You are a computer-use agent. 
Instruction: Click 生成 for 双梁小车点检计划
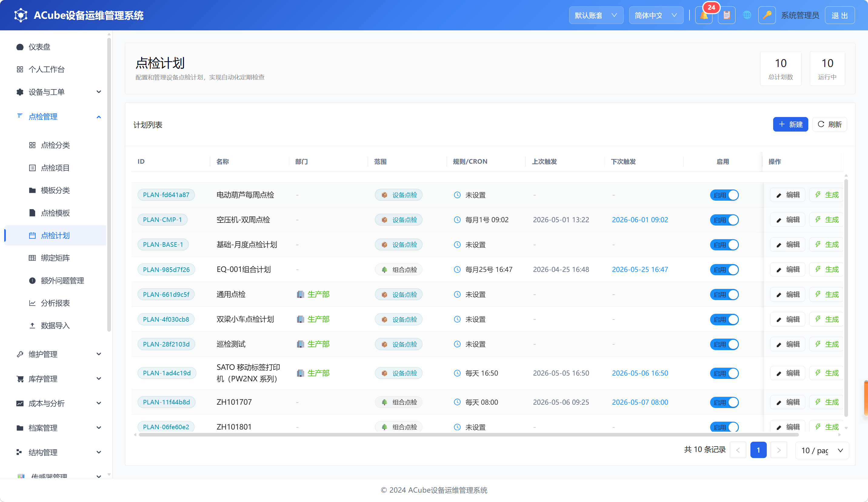[x=827, y=320]
